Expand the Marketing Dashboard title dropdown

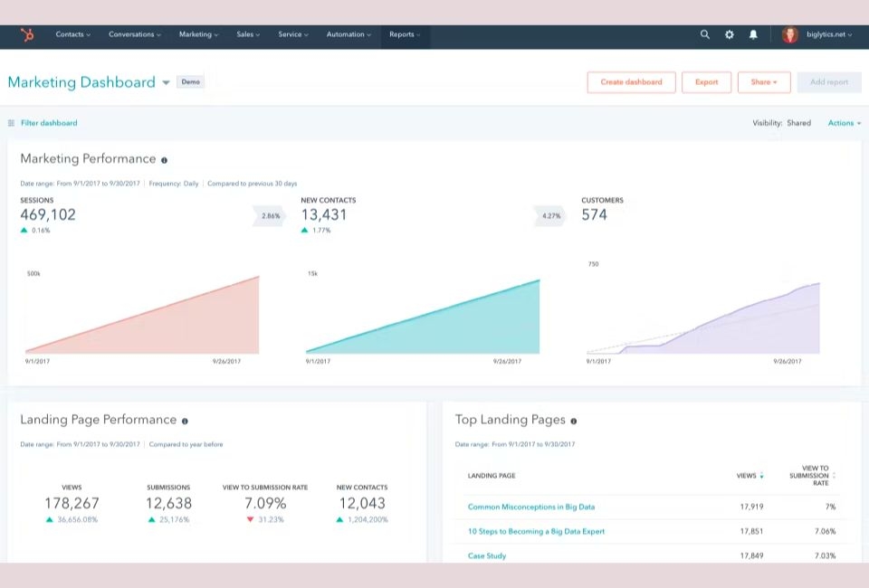tap(167, 81)
